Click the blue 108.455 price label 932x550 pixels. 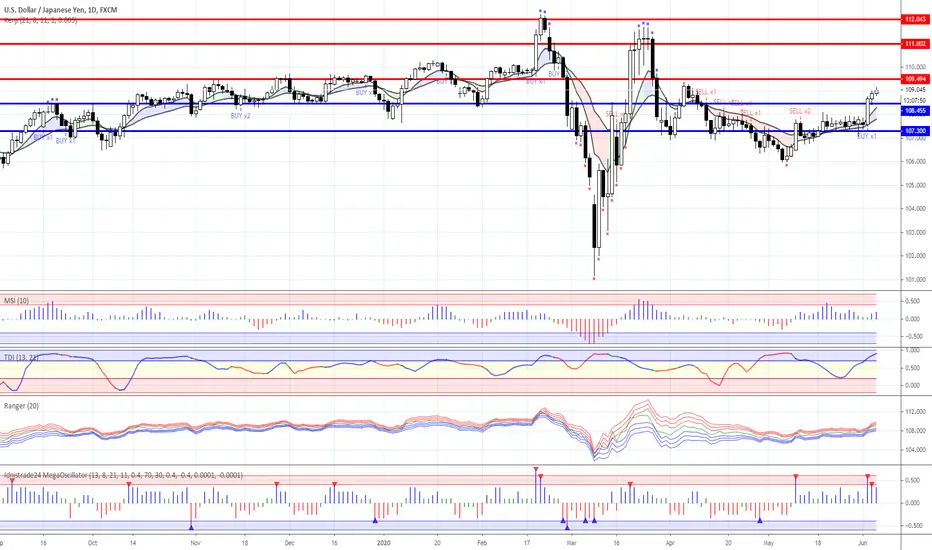pyautogui.click(x=915, y=111)
